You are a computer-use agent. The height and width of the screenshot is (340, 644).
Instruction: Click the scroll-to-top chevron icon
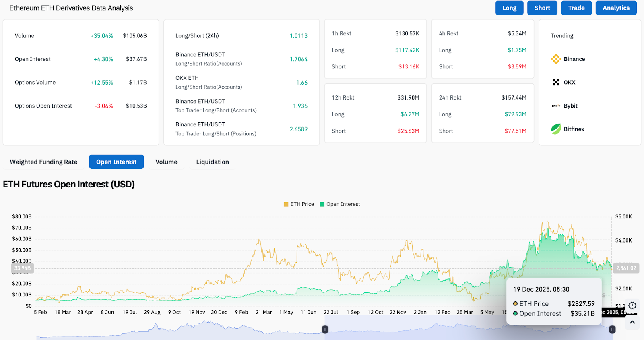pos(632,322)
